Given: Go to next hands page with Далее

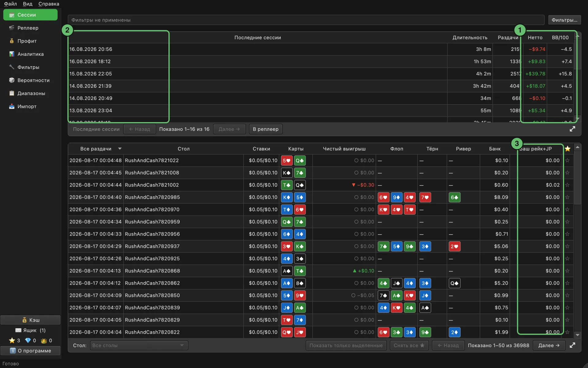Looking at the screenshot, I should click(x=549, y=345).
